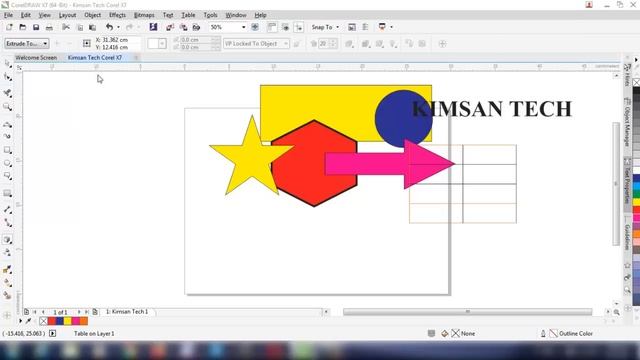This screenshot has width=640, height=360.
Task: Select the Freehand tool in toolbox
Action: click(7, 124)
